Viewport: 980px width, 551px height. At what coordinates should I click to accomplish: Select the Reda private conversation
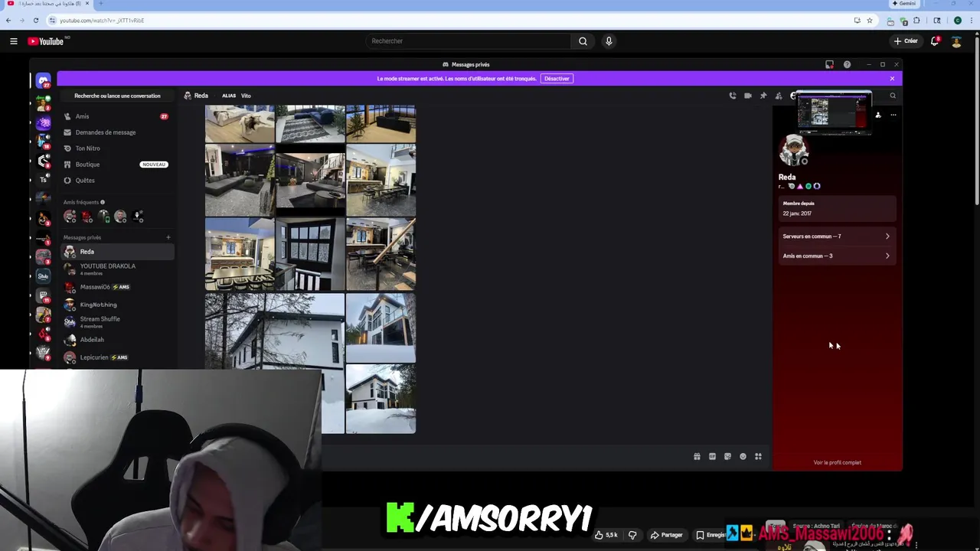[x=117, y=252]
